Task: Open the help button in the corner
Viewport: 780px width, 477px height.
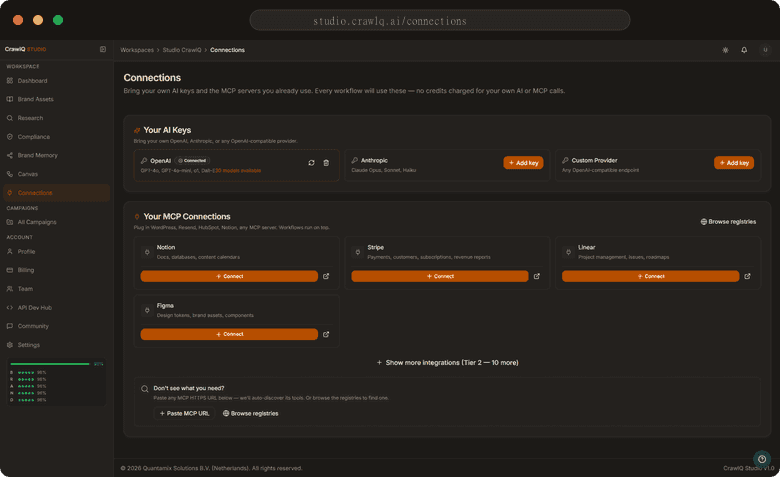Action: 762,459
